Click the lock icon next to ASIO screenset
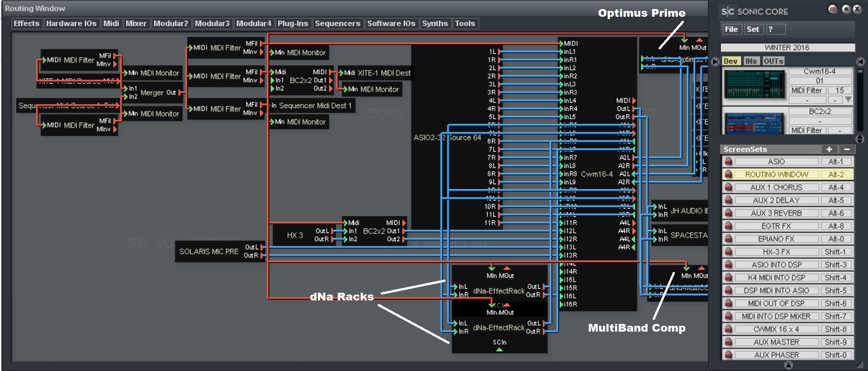Image resolution: width=868 pixels, height=371 pixels. click(x=728, y=162)
